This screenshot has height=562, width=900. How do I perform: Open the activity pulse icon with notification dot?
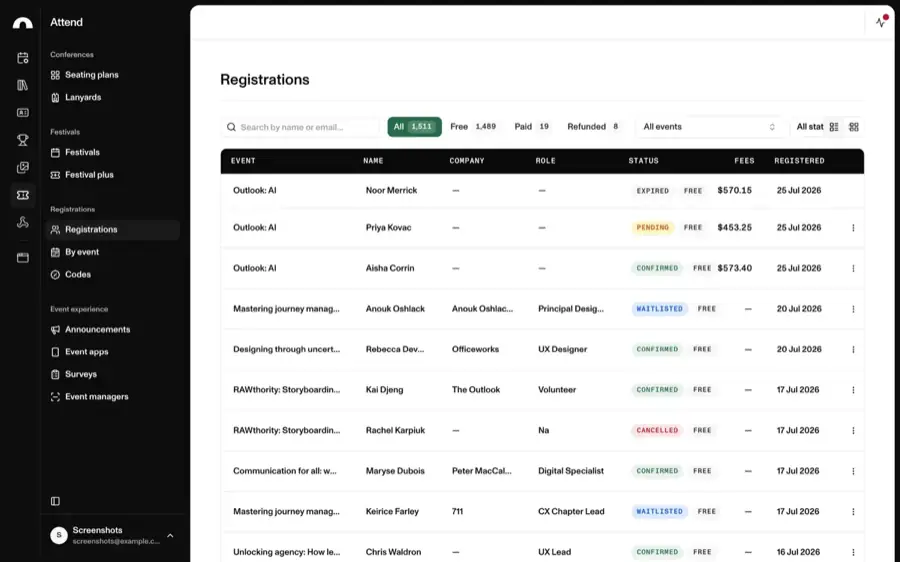point(881,22)
